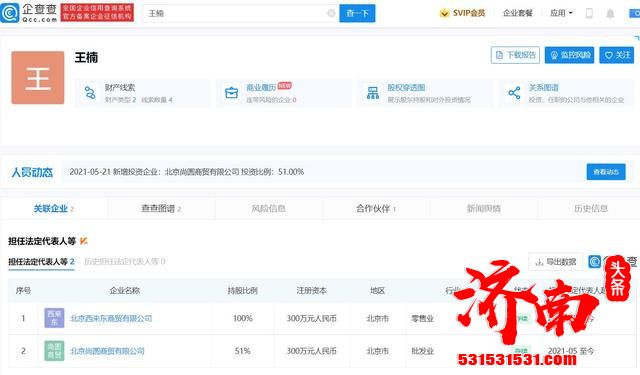Image resolution: width=640 pixels, height=375 pixels.
Task: Click the 100% shareholding cell
Action: [242, 318]
